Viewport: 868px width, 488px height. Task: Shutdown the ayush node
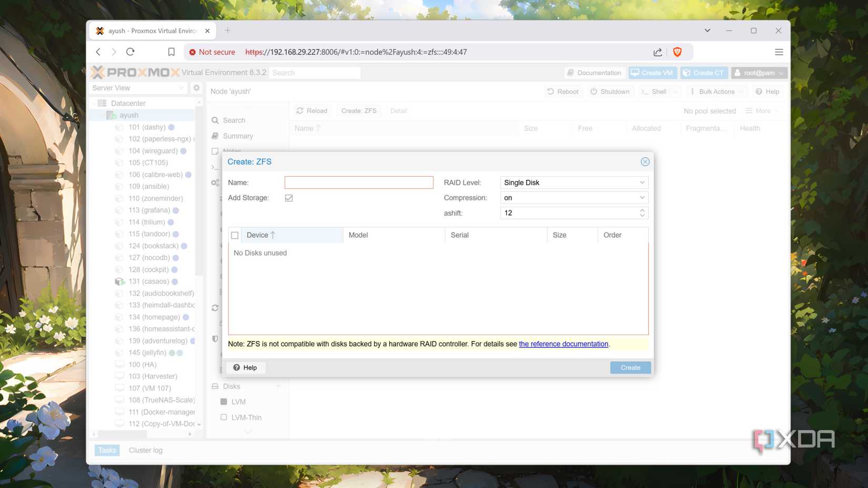pos(610,91)
